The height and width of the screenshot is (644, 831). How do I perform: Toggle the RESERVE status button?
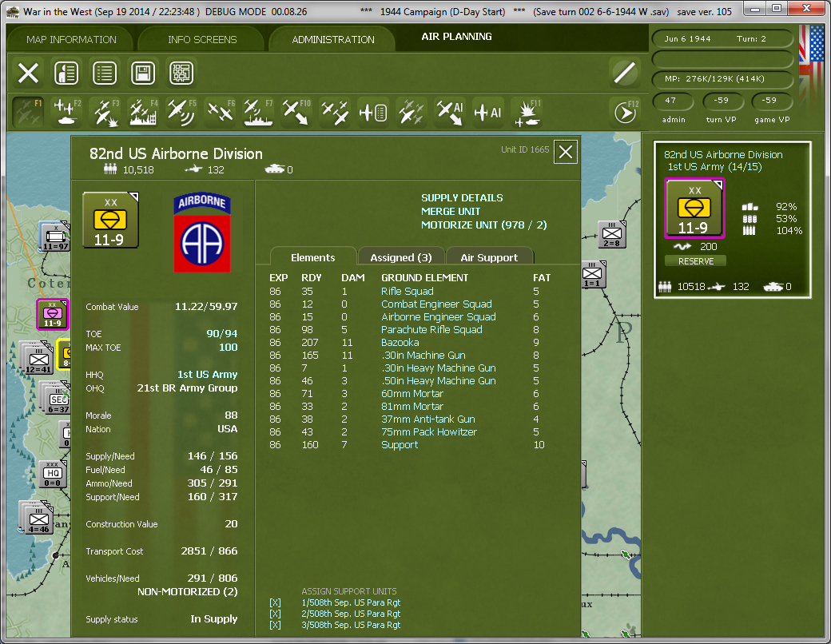tap(695, 261)
